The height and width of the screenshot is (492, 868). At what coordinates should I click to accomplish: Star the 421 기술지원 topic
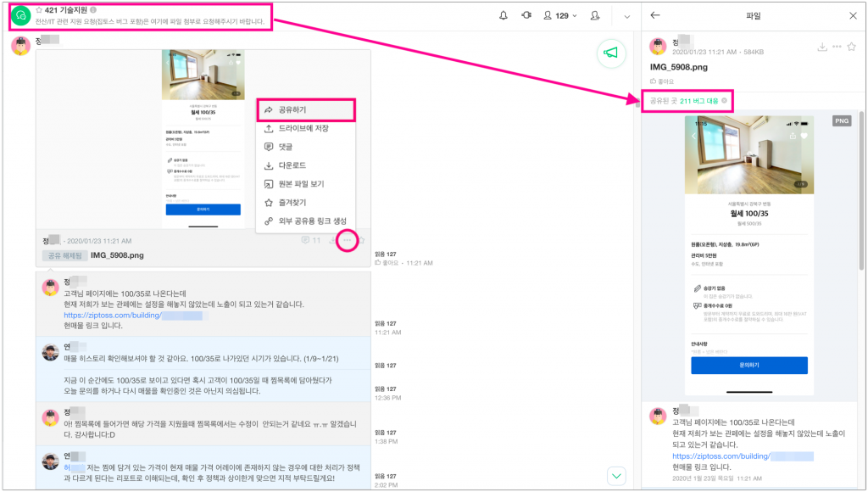point(38,9)
